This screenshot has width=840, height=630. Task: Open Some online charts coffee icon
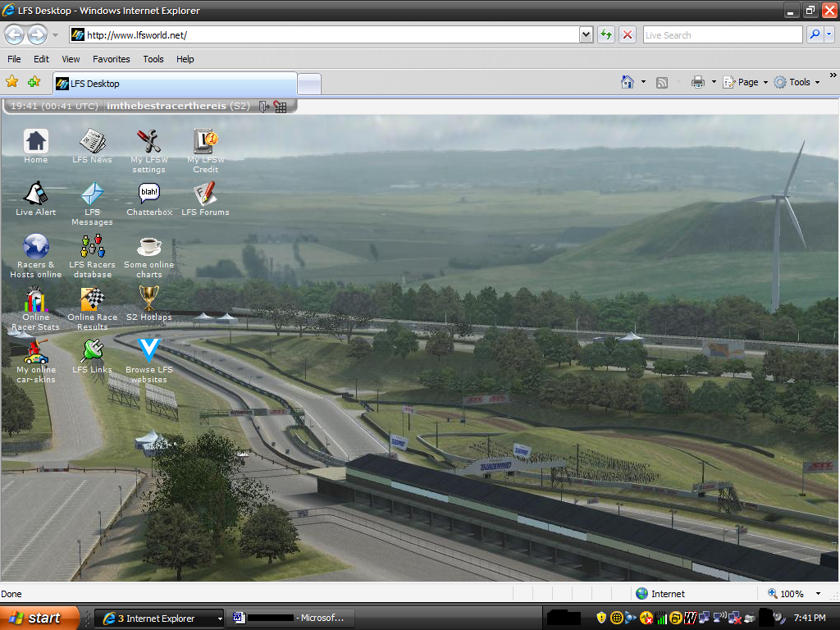point(149,256)
